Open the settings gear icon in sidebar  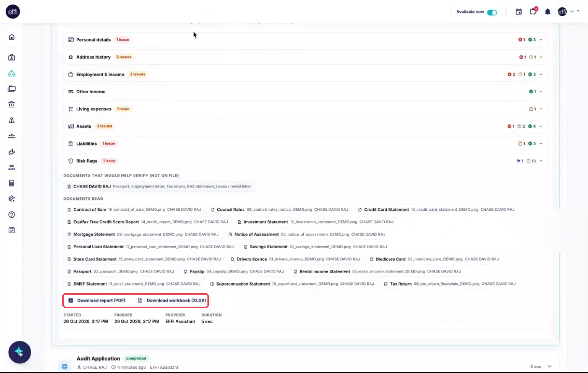click(x=11, y=199)
